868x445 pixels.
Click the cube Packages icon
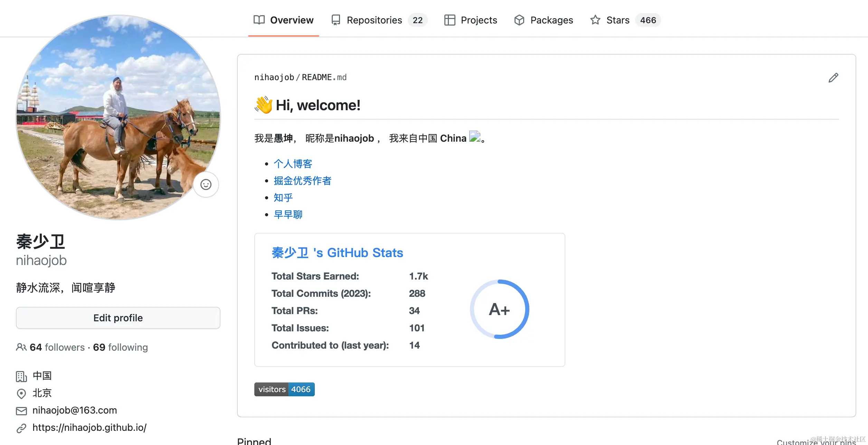coord(519,20)
